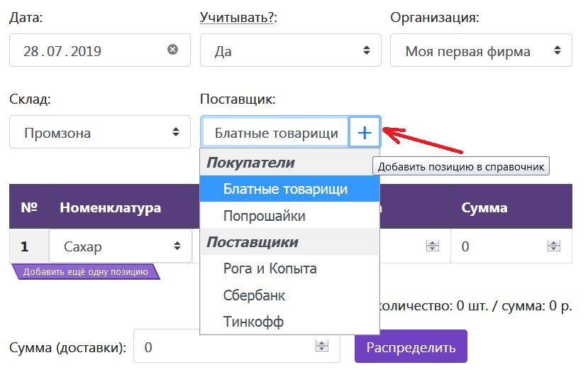The image size is (588, 370).
Task: Click the stepper arrows in the Сумма column
Action: tap(553, 246)
